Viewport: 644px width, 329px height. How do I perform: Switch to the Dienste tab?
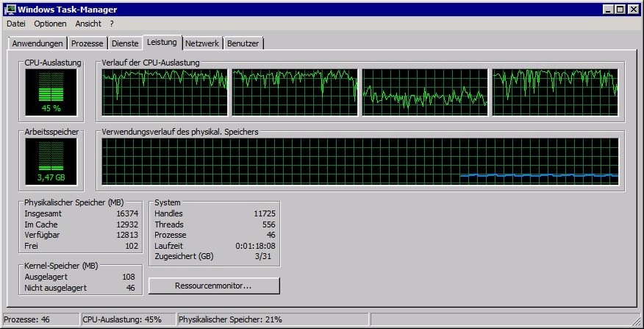125,43
